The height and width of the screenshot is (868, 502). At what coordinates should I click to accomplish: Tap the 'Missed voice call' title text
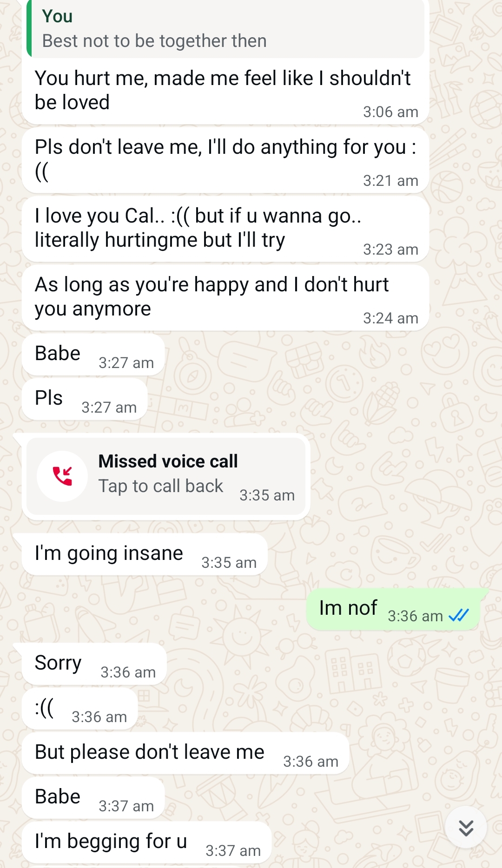(x=168, y=461)
